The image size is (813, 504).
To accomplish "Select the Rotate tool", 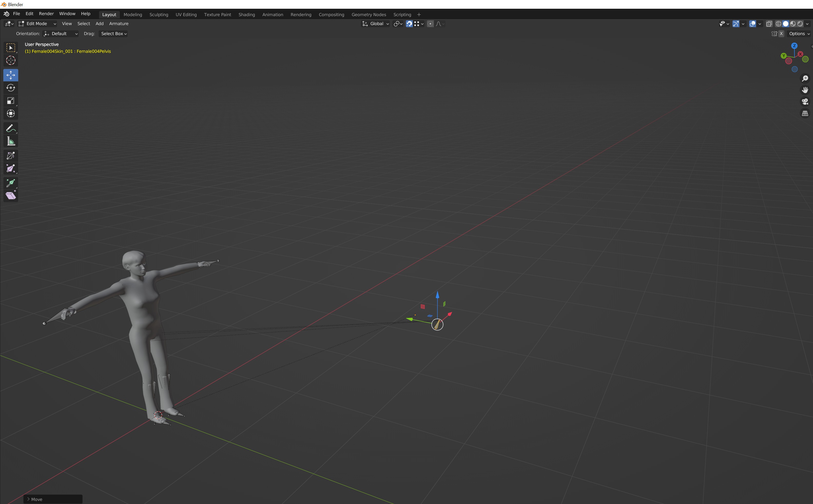I will [x=11, y=88].
